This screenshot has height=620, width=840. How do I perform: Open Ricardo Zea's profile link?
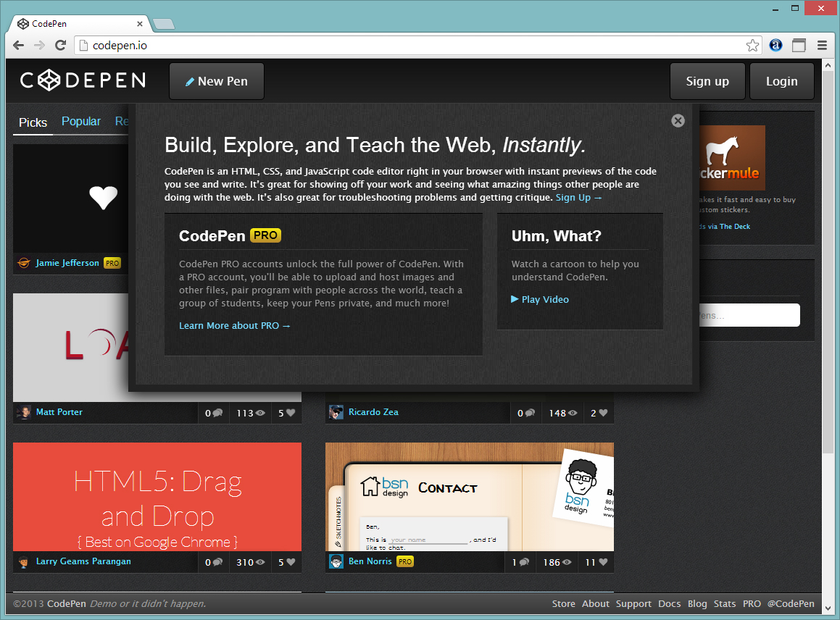(373, 412)
